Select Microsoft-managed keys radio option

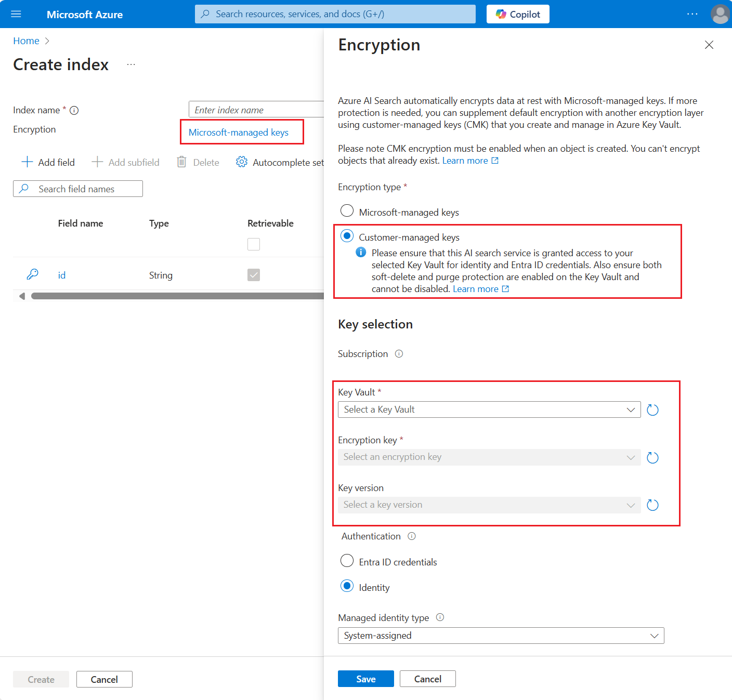point(347,211)
